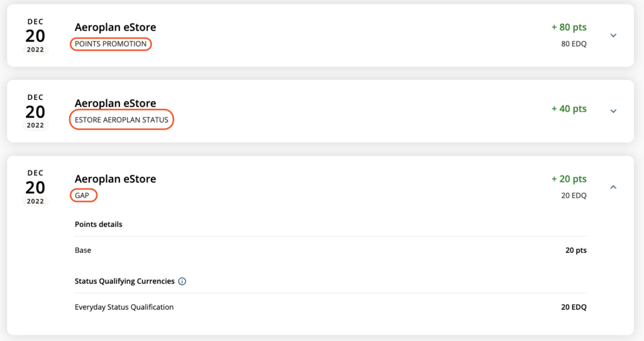Click Aeroplan eStore title above POINTS PROMOTION
The image size is (644, 341).
[115, 28]
